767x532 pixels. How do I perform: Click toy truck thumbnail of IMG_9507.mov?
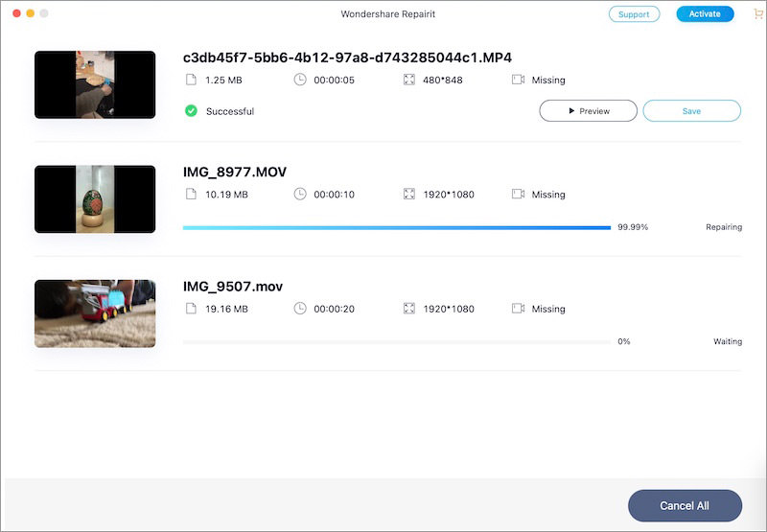click(x=95, y=313)
